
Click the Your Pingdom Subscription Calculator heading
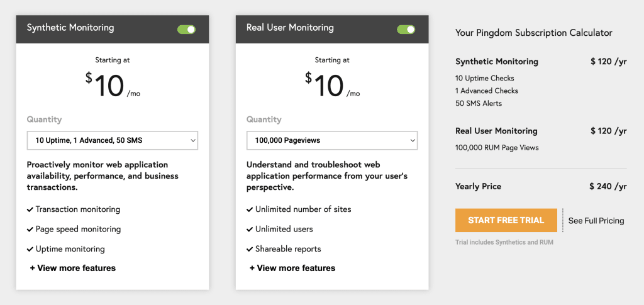534,33
